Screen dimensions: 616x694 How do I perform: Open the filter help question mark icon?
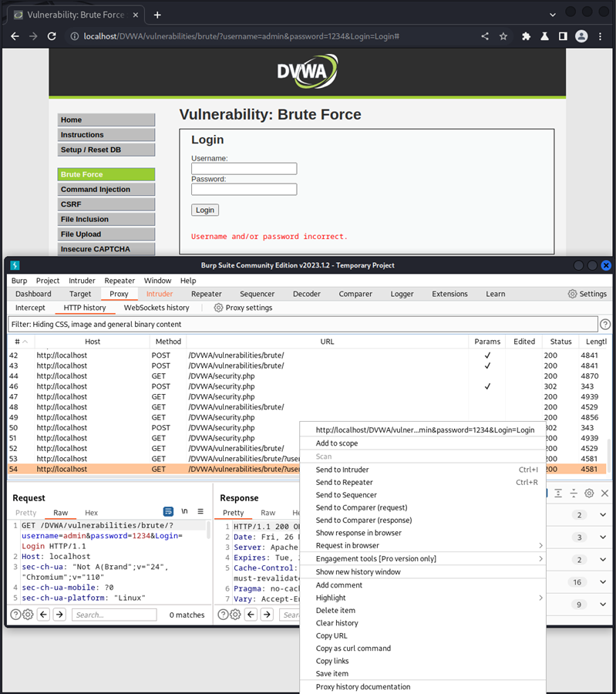(x=605, y=325)
